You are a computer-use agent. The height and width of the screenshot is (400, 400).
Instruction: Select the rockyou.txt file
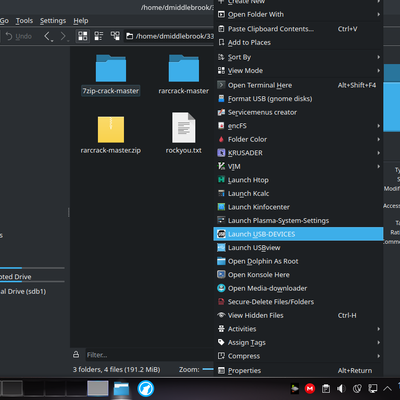[x=184, y=133]
